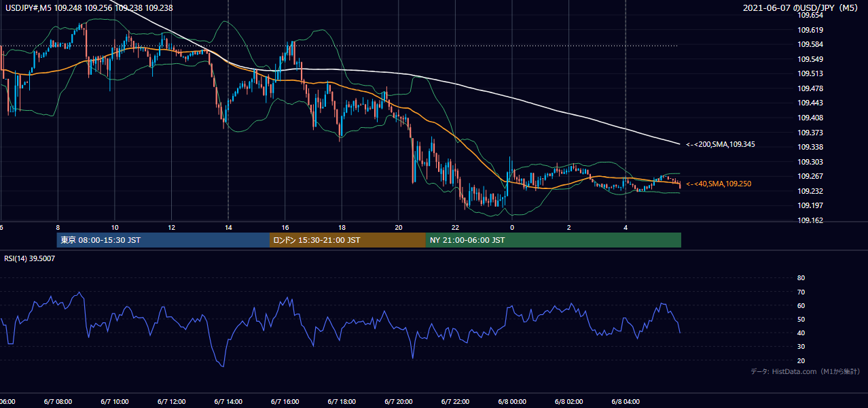
Task: Click hour label 16 under the price chart
Action: click(x=285, y=227)
